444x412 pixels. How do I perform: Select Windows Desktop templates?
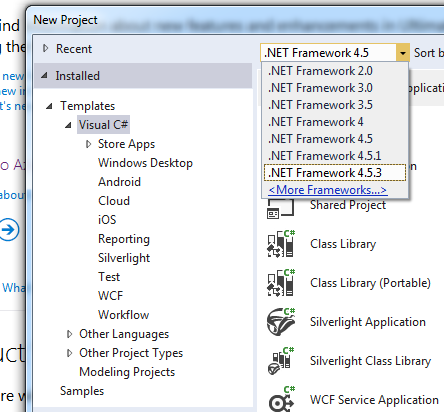145,163
